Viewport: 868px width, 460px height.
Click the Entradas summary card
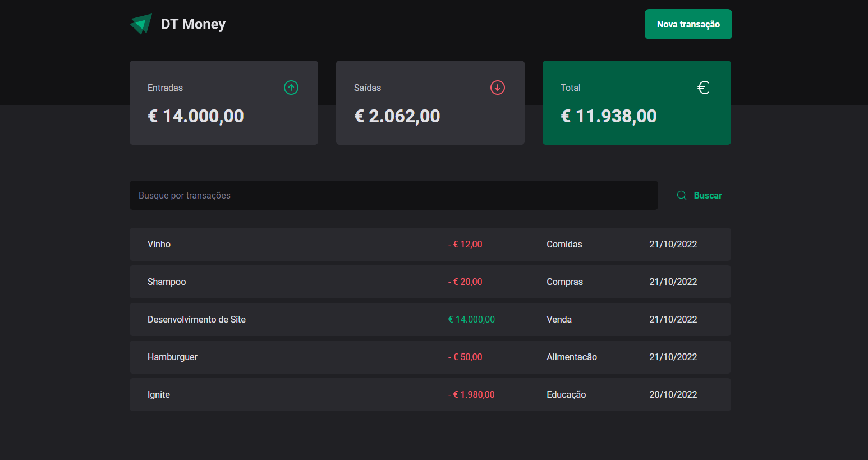pyautogui.click(x=223, y=103)
